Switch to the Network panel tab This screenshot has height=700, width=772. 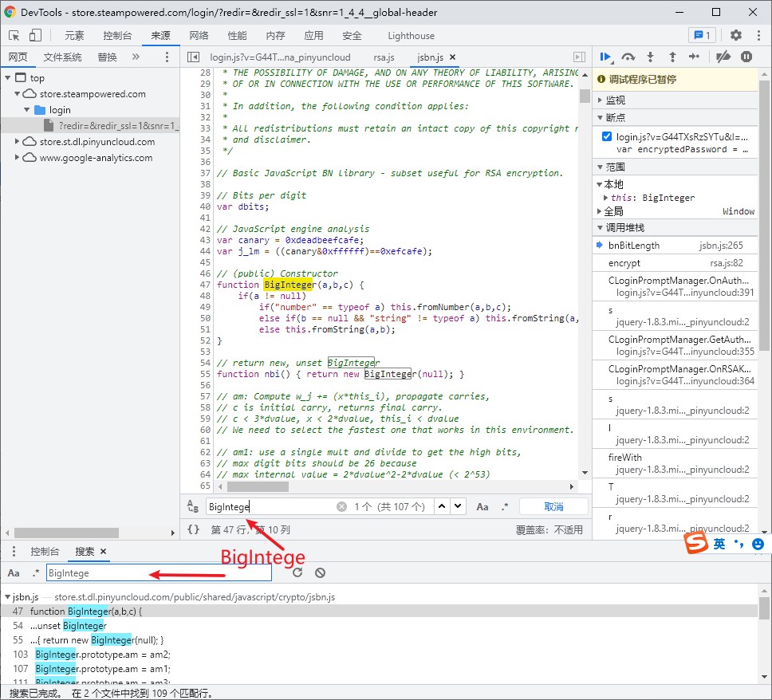[199, 35]
